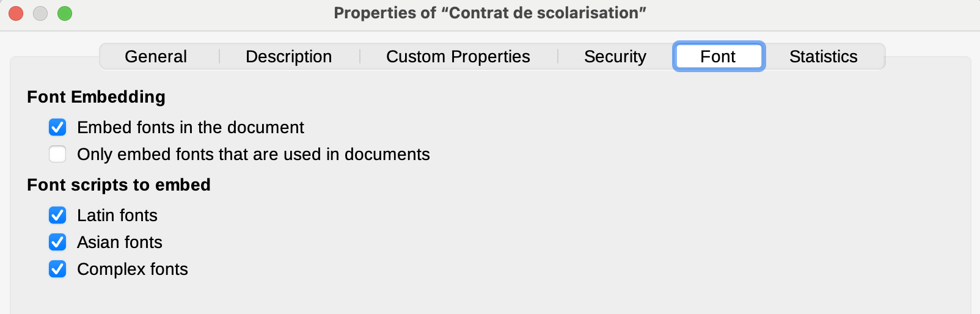Click the "Complex fonts" label text
980x314 pixels.
coord(133,269)
